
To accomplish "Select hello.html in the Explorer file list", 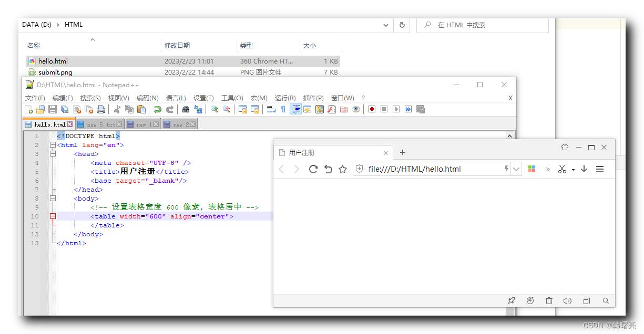I will (182, 61).
